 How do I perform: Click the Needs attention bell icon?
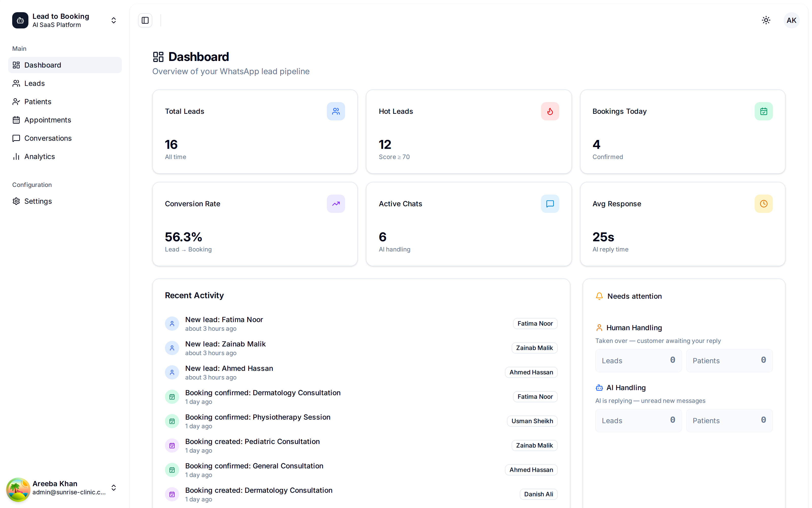(x=599, y=296)
